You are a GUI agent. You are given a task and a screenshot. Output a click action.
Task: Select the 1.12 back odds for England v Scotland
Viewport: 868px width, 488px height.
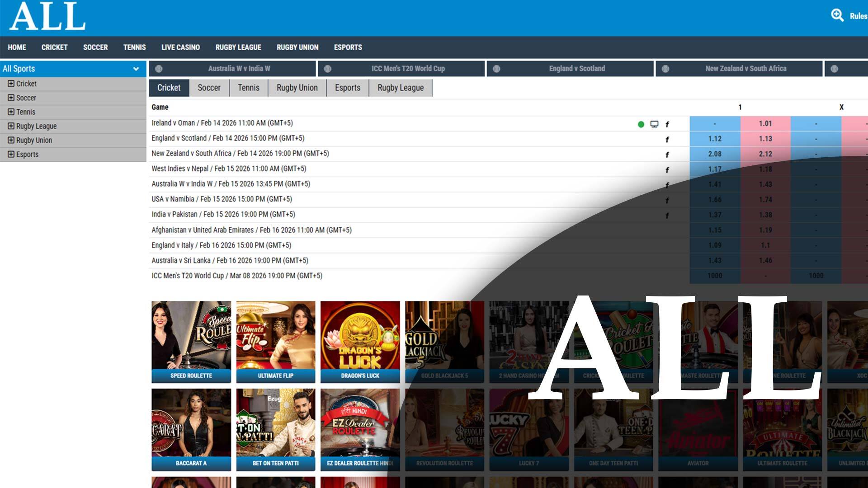[714, 139]
